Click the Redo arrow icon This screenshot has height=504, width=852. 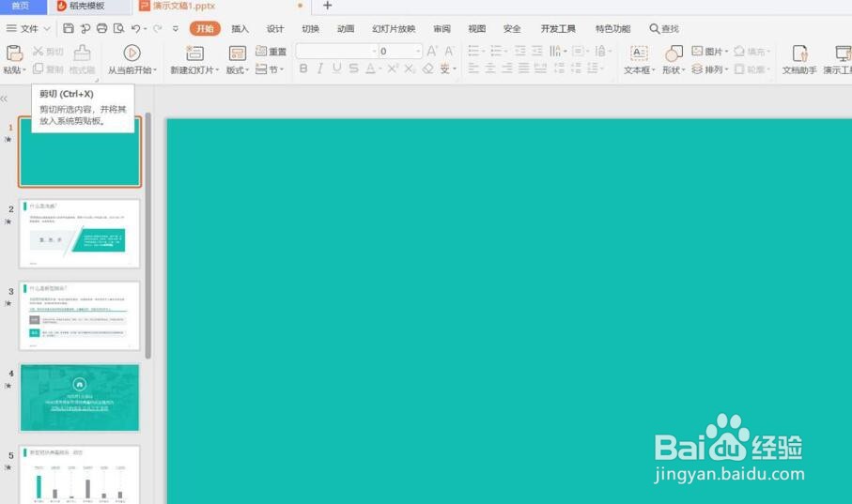pos(157,28)
